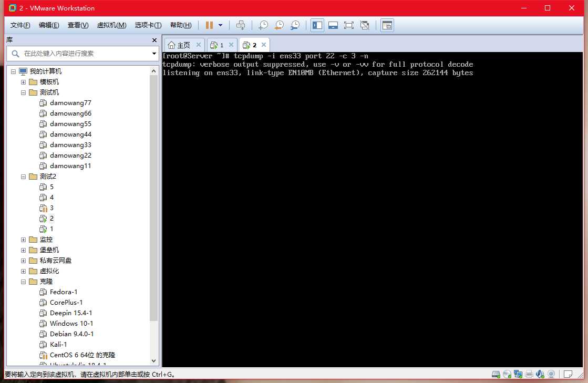588x383 pixels.
Task: Expand the 模板机 folder
Action: pyautogui.click(x=23, y=82)
